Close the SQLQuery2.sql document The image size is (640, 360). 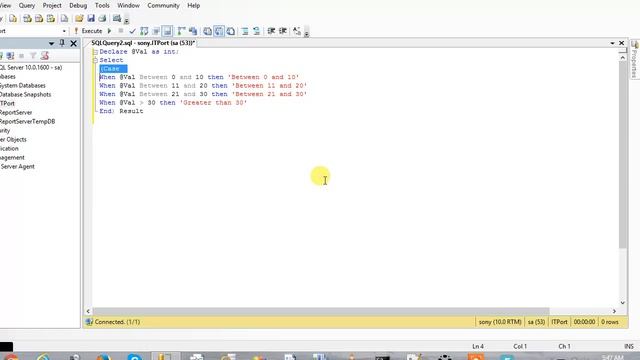click(622, 43)
